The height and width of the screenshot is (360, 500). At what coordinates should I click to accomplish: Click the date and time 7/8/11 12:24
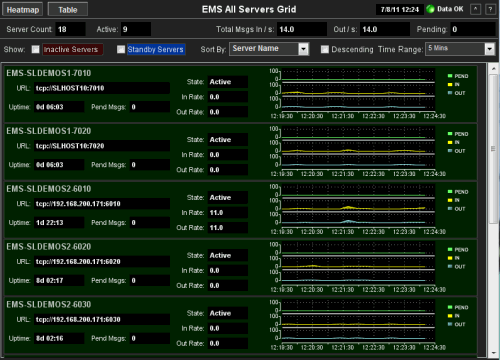(400, 9)
